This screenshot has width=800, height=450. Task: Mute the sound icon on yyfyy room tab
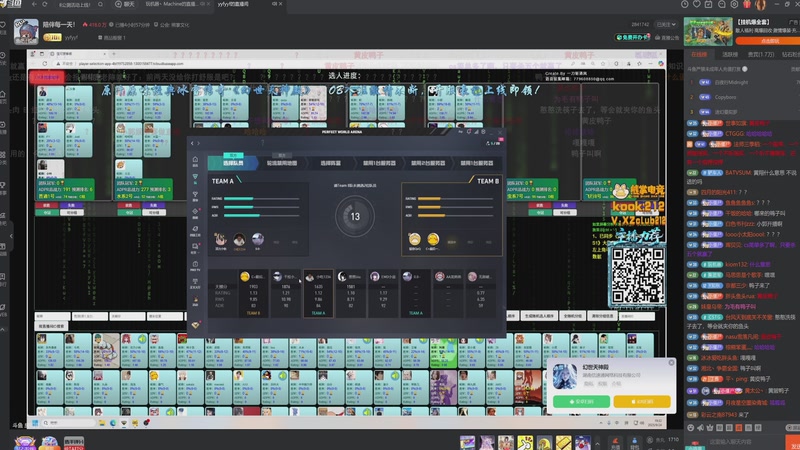274,4
